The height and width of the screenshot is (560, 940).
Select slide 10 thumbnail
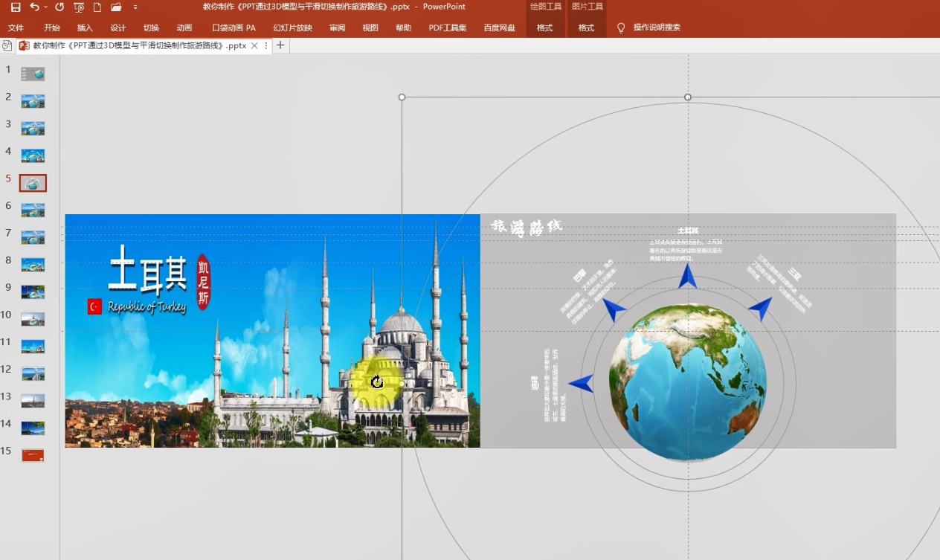coord(33,319)
